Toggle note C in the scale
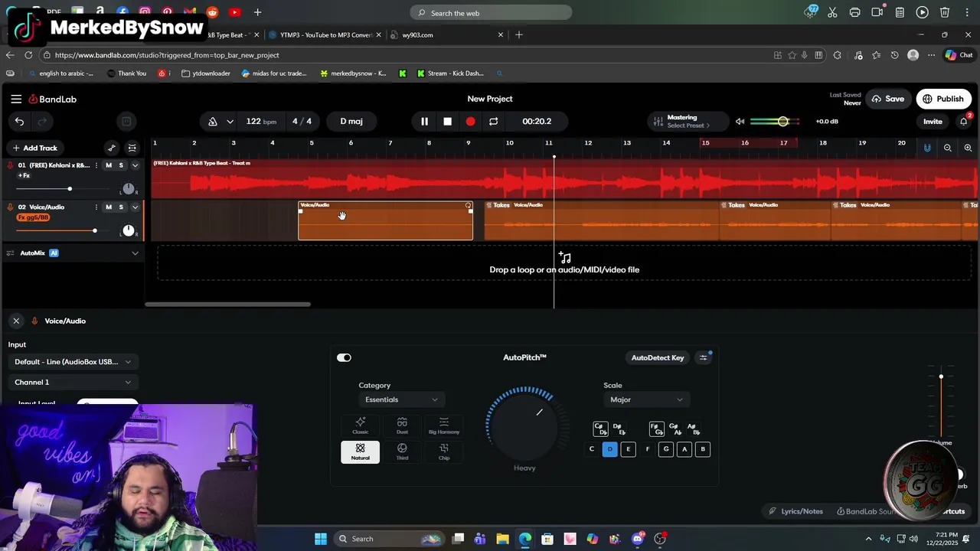The width and height of the screenshot is (980, 551). 592,449
